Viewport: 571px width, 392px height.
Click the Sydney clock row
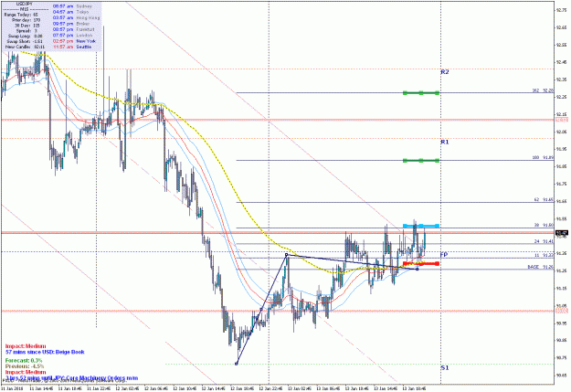(x=72, y=6)
